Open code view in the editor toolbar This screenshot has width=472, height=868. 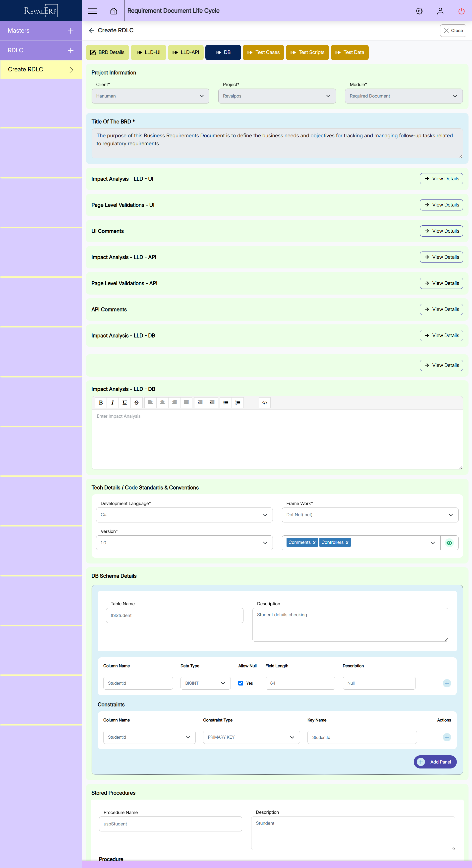click(x=265, y=403)
